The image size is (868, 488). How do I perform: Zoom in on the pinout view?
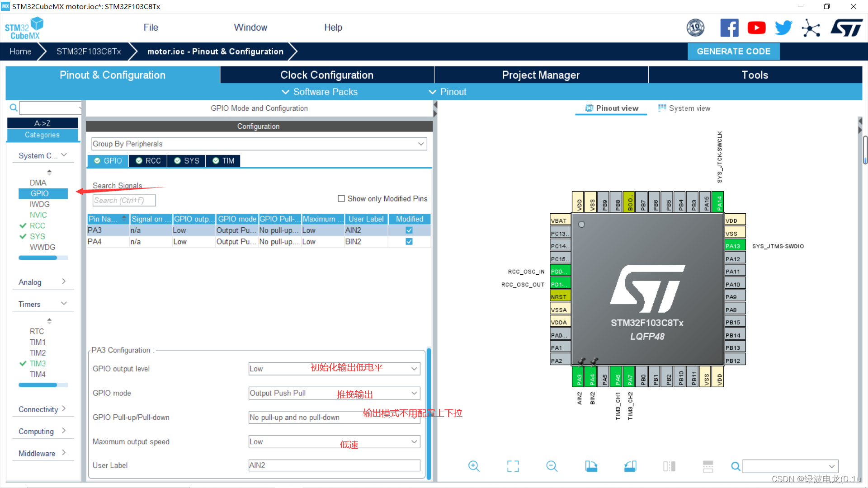[x=474, y=466]
